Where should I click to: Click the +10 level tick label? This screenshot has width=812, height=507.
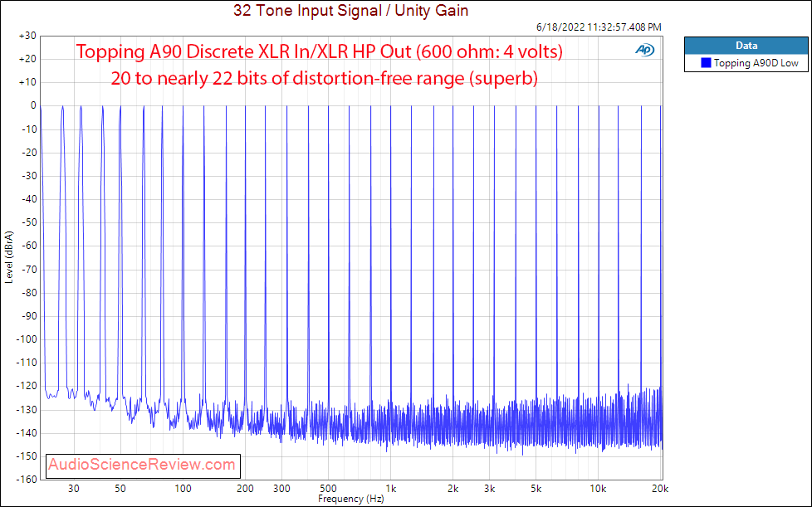pyautogui.click(x=27, y=82)
